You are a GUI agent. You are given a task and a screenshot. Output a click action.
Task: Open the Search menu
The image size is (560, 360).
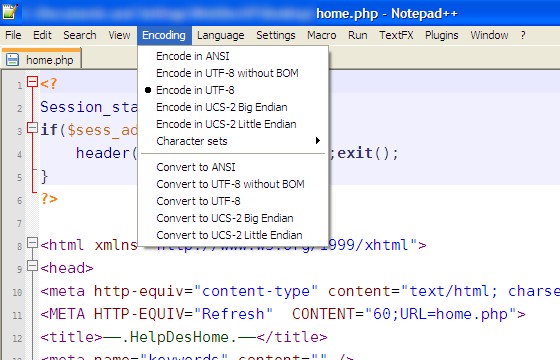coord(80,35)
